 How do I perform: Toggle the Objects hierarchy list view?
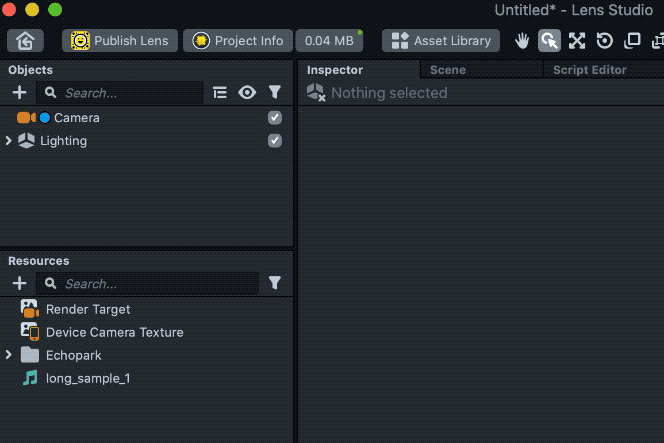coord(220,93)
